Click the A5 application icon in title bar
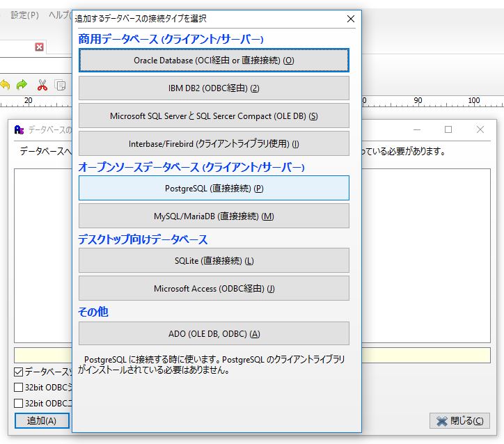Viewport: 504px width, 444px height. pos(19,129)
